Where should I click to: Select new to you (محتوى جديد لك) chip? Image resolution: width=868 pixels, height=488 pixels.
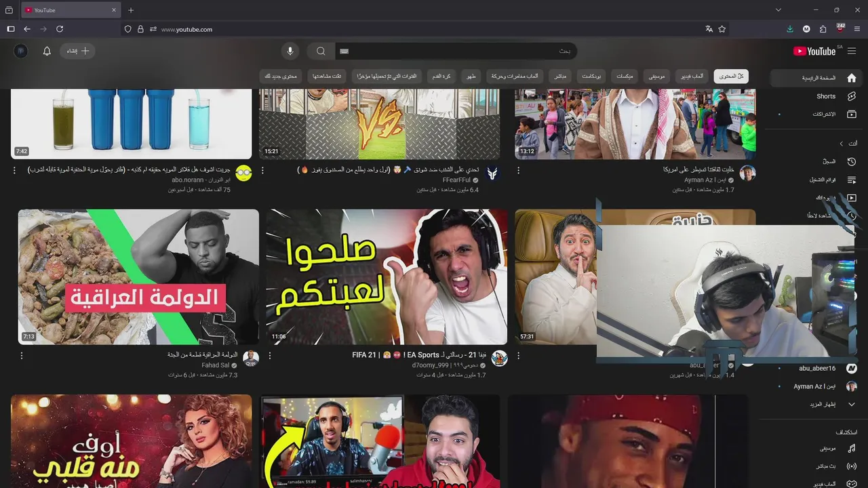[x=281, y=77]
